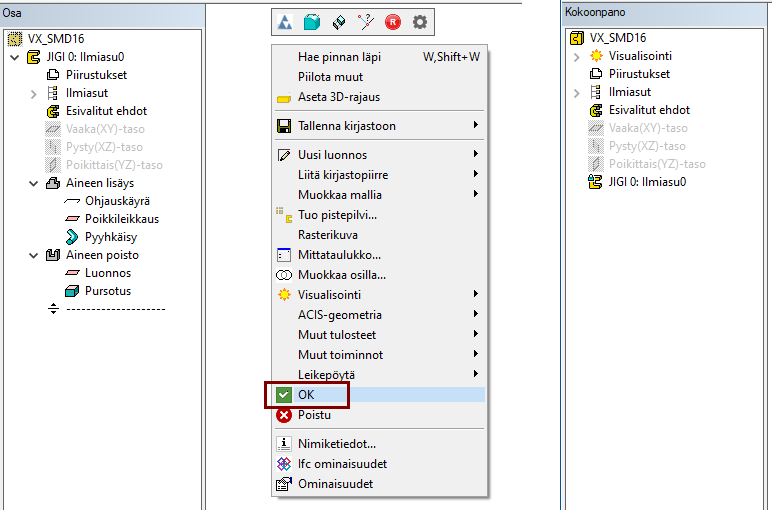Choose Rasterikuva from context menu
Image resolution: width=772 pixels, height=510 pixels.
(x=379, y=235)
